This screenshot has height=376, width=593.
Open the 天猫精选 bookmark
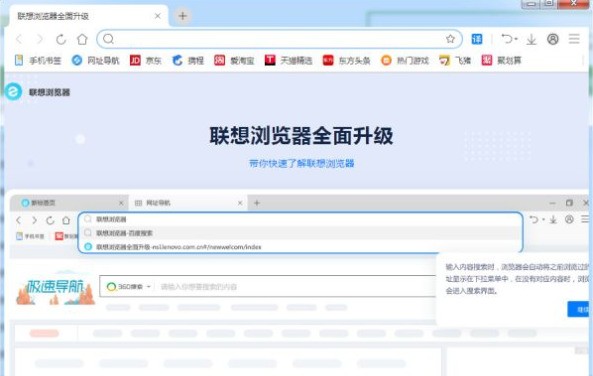[289, 60]
